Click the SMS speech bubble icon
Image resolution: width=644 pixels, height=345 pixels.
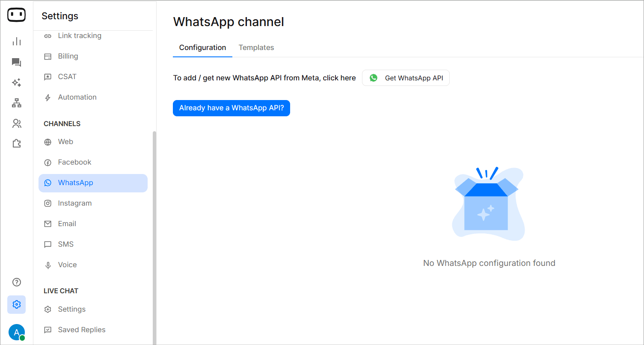(48, 245)
